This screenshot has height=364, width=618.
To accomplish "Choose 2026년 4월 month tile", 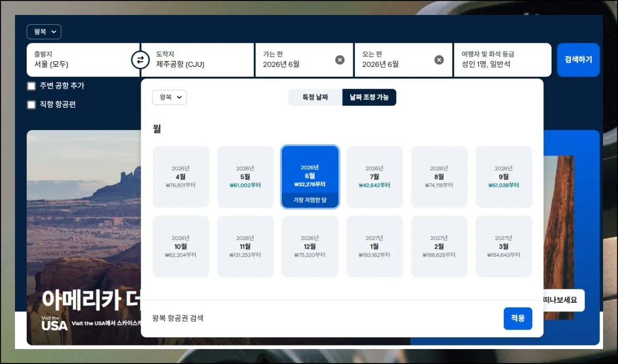I will (x=181, y=177).
